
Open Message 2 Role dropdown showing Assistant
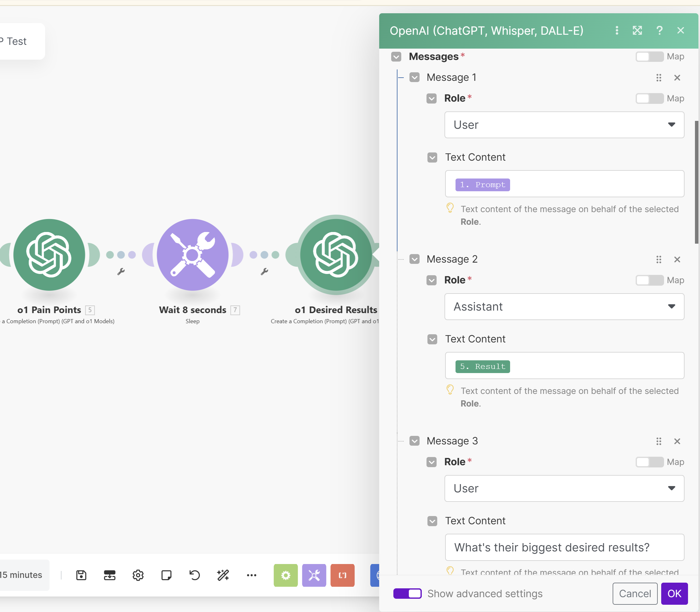point(564,307)
